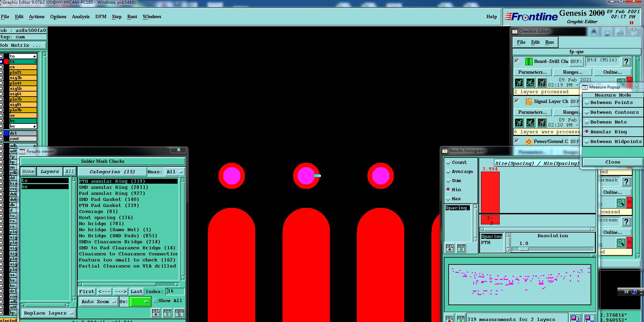Click the Power/Ground Checks icon
The width and height of the screenshot is (644, 322).
[529, 142]
